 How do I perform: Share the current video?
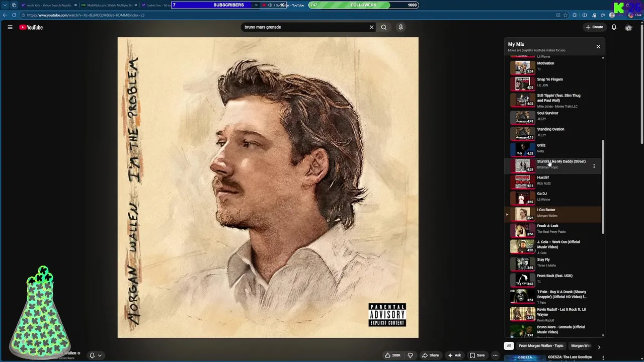[x=430, y=355]
